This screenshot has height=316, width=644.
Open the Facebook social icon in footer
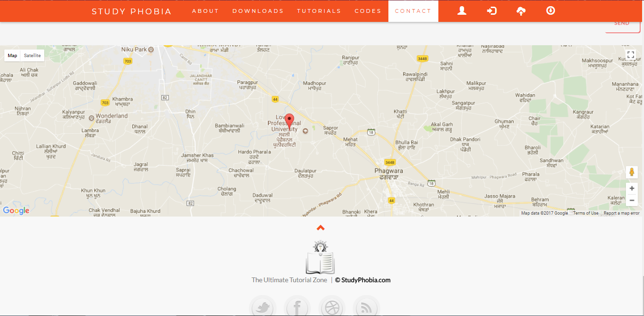tap(297, 307)
